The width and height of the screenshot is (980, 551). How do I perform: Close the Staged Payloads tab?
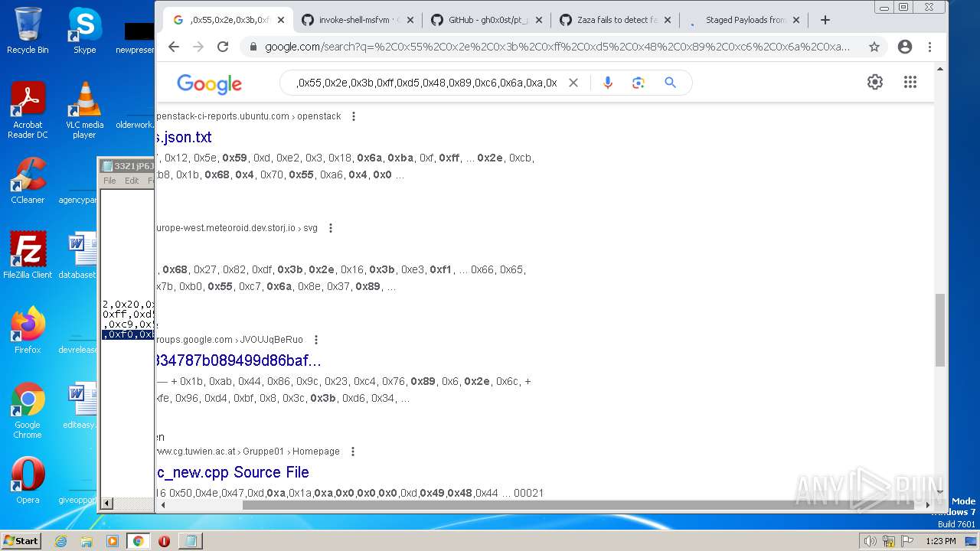tap(796, 20)
